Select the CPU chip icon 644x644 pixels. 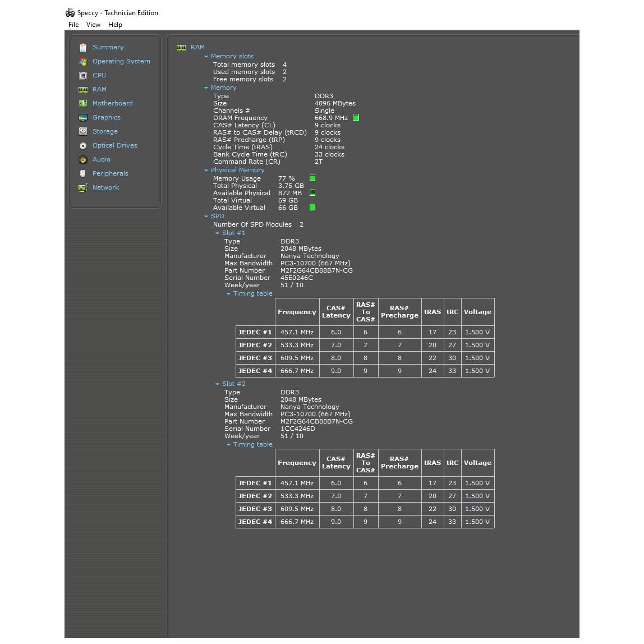(83, 76)
